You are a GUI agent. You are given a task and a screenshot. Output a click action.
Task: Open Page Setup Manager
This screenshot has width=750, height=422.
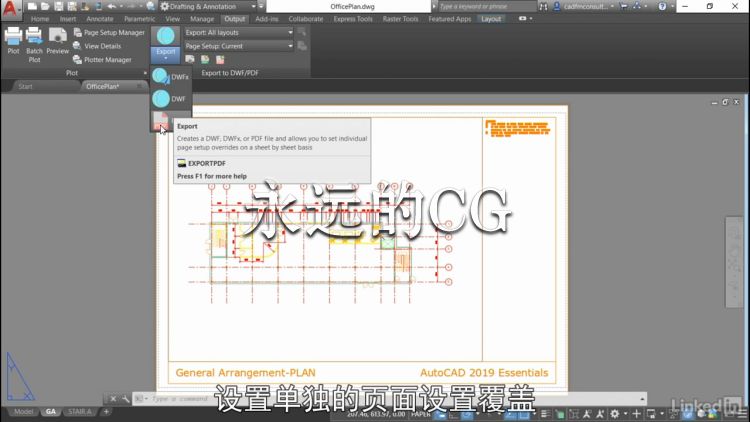click(x=109, y=33)
